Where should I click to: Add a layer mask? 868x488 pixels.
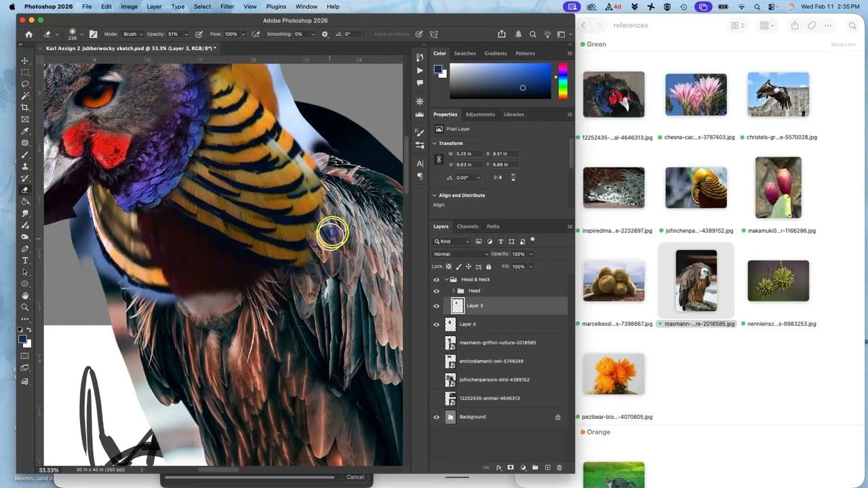pyautogui.click(x=511, y=468)
